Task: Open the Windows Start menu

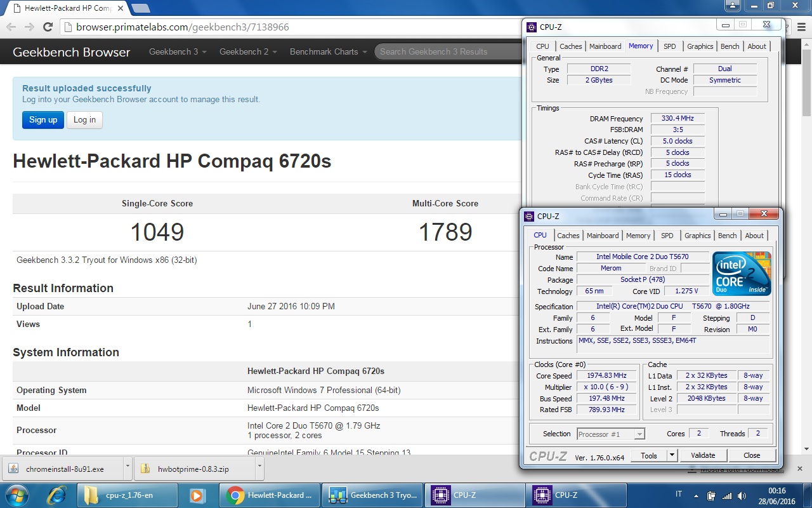Action: pos(17,495)
